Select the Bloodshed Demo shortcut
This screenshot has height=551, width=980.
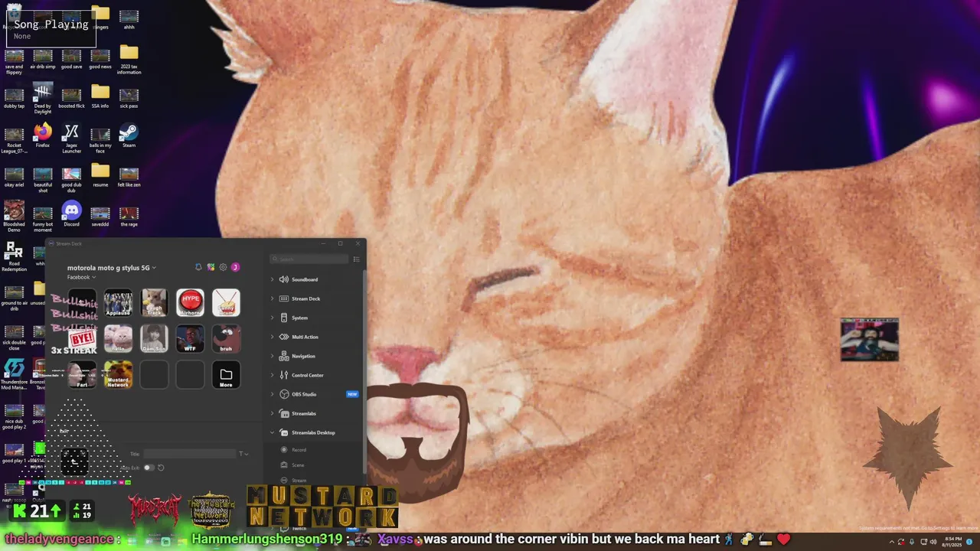(x=14, y=217)
